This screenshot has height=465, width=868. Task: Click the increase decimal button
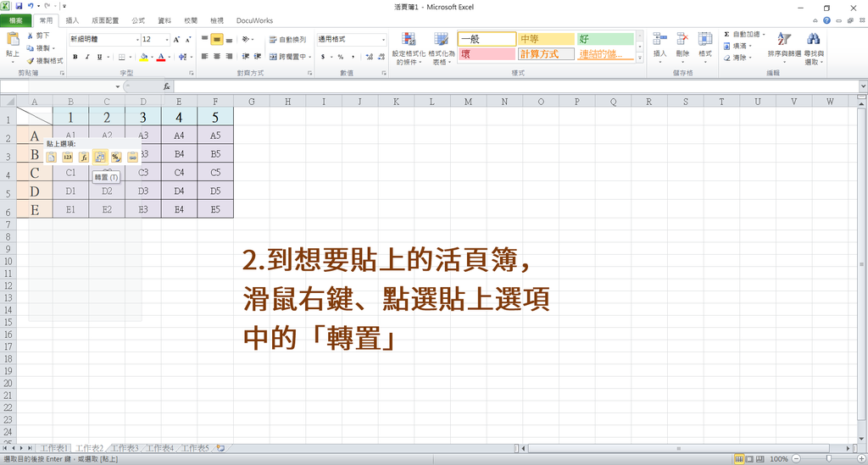(370, 57)
